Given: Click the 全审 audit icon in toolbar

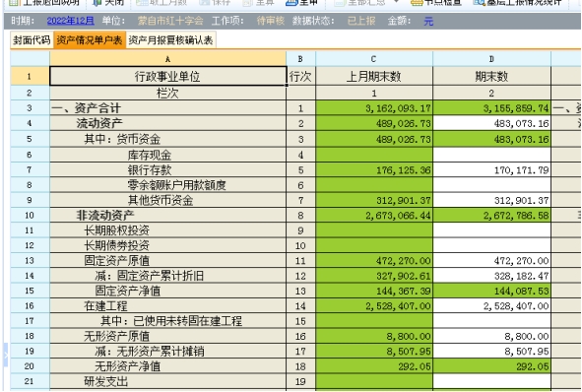Looking at the screenshot, I should point(291,2).
